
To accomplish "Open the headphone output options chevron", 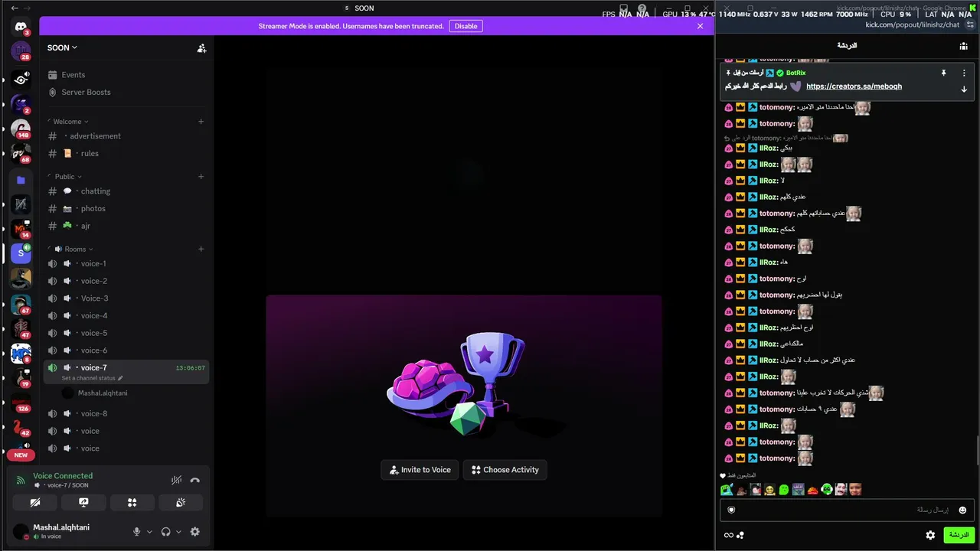I will [178, 532].
